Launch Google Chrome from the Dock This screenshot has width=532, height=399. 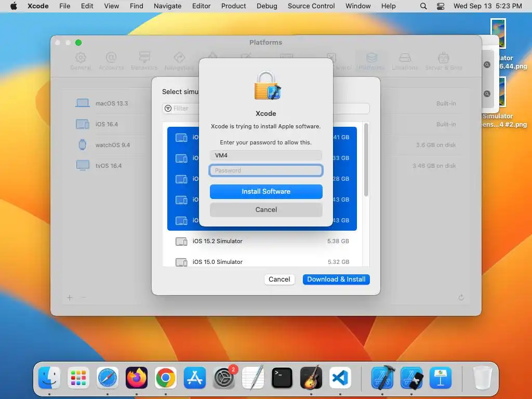(x=166, y=378)
